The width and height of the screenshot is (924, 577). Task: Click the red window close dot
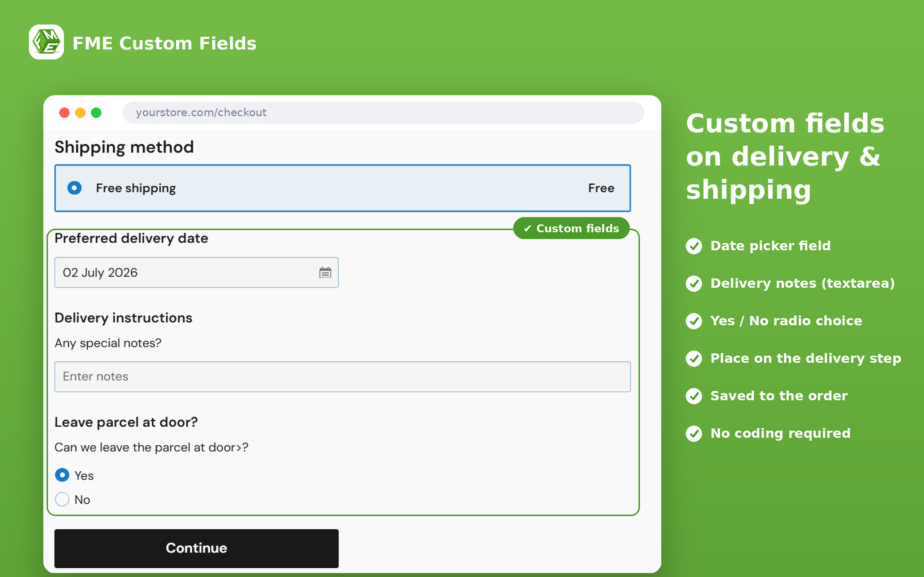(65, 113)
